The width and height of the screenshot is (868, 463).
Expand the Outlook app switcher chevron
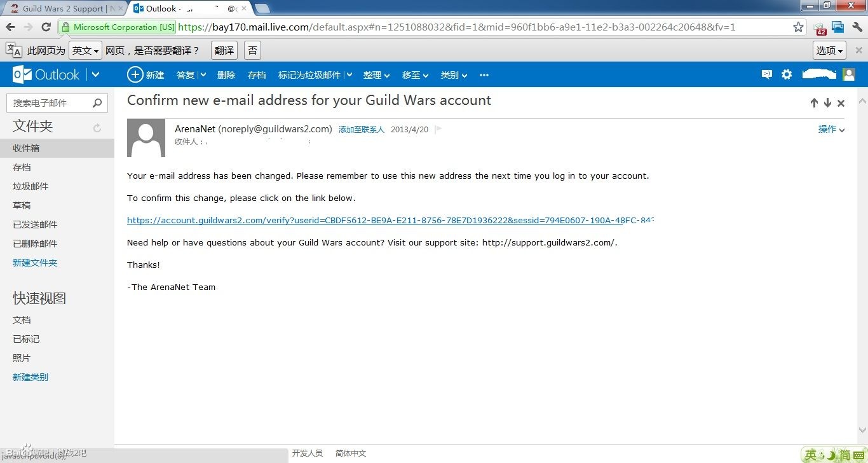click(95, 74)
